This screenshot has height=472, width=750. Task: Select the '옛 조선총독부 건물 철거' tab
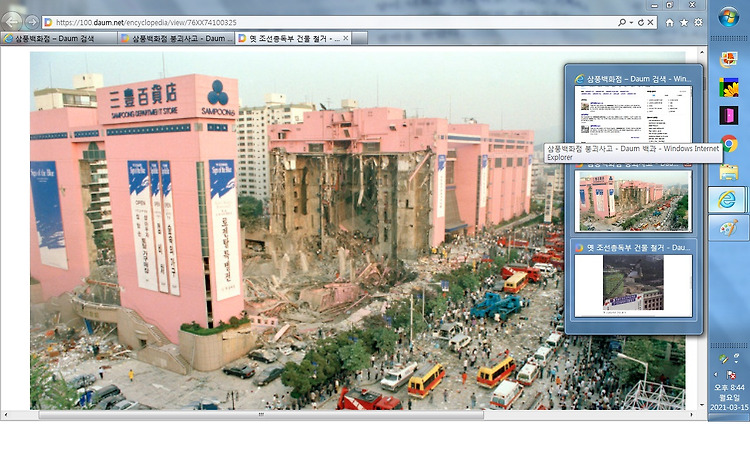tap(293, 38)
